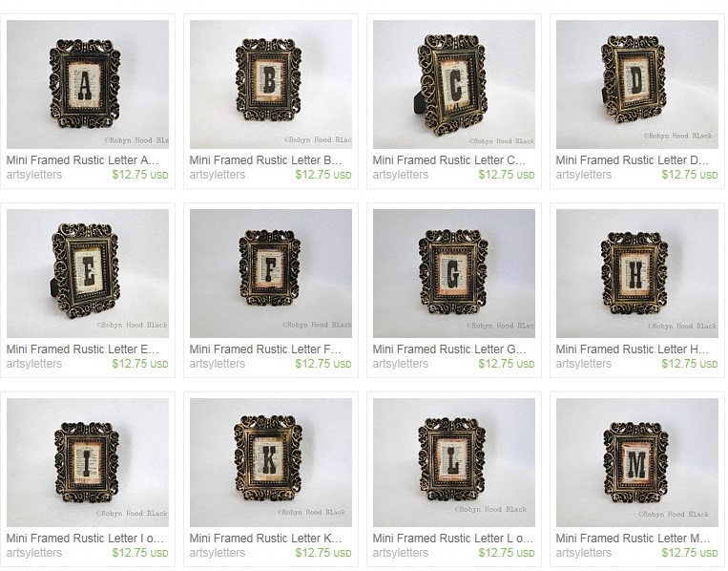Visit artsyletters shop under Letter B listing
This screenshot has height=571, width=728.
point(218,175)
